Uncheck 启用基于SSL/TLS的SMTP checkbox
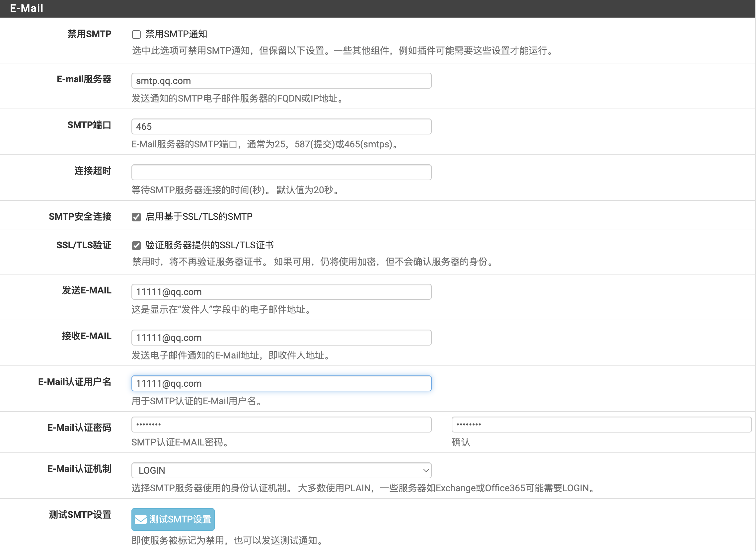The image size is (756, 551). [136, 217]
